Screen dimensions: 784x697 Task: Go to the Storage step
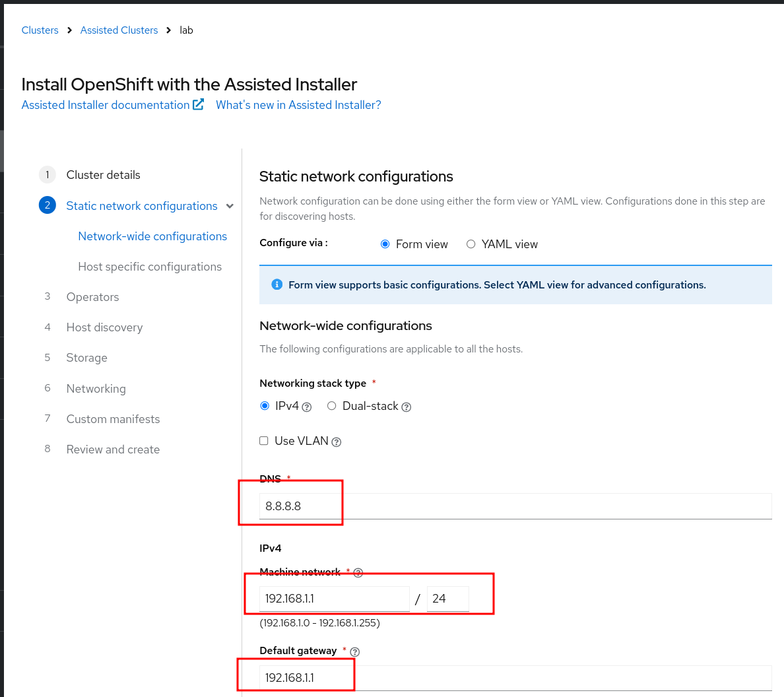(87, 358)
